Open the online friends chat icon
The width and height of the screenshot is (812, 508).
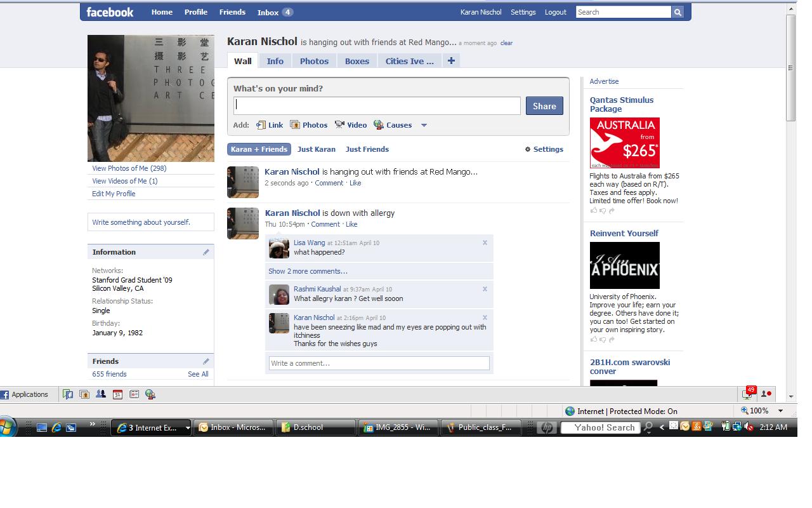(x=766, y=394)
